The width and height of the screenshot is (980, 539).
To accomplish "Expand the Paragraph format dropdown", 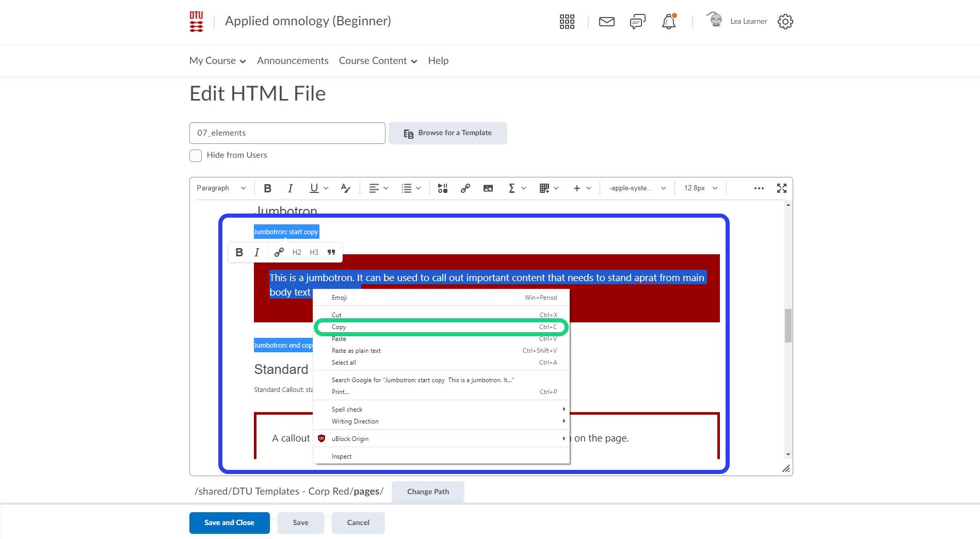I will [221, 188].
